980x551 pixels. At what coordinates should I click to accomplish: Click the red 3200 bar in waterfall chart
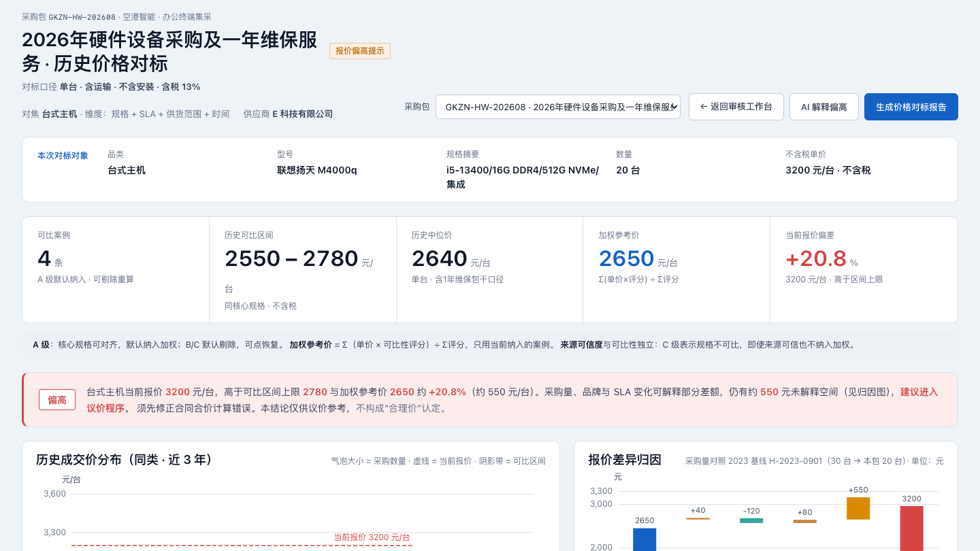[x=911, y=529]
